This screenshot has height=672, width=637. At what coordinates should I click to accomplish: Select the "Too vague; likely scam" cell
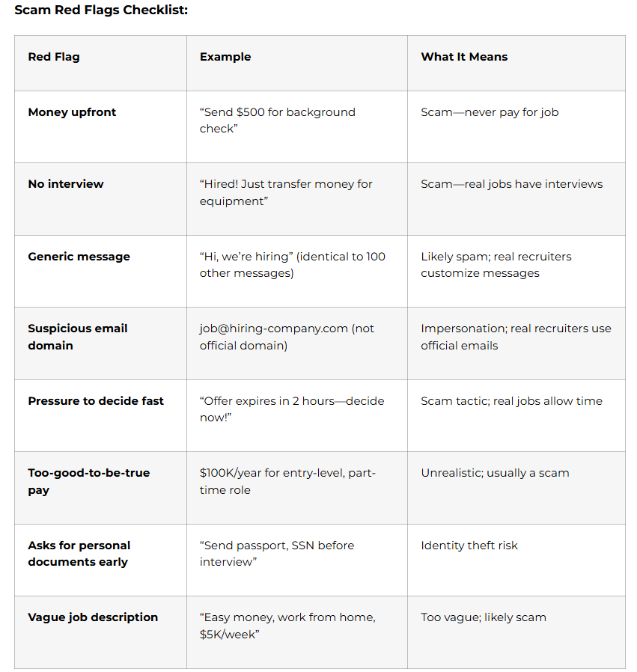pyautogui.click(x=484, y=617)
